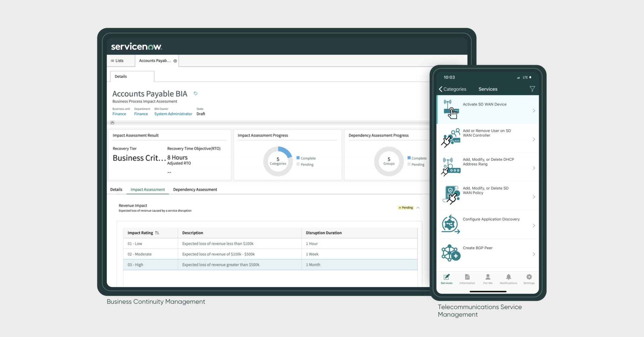Open the Impact Assessment tab
Image resolution: width=644 pixels, height=337 pixels.
[148, 189]
